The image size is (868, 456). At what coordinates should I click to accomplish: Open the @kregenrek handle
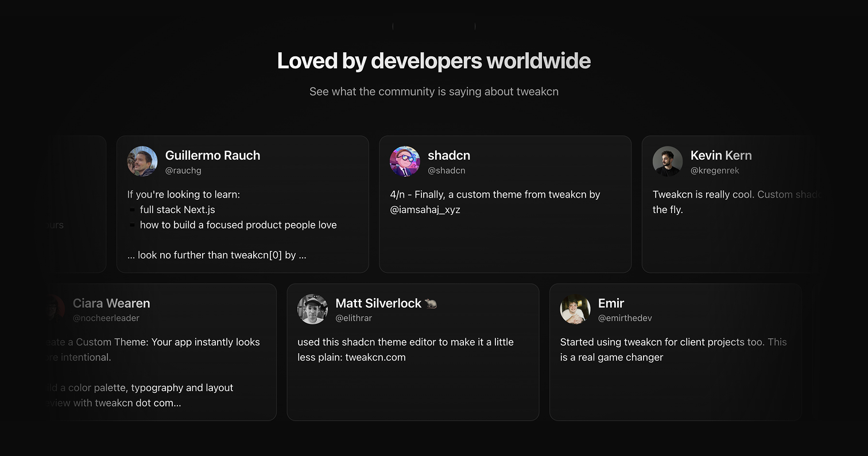(x=715, y=171)
